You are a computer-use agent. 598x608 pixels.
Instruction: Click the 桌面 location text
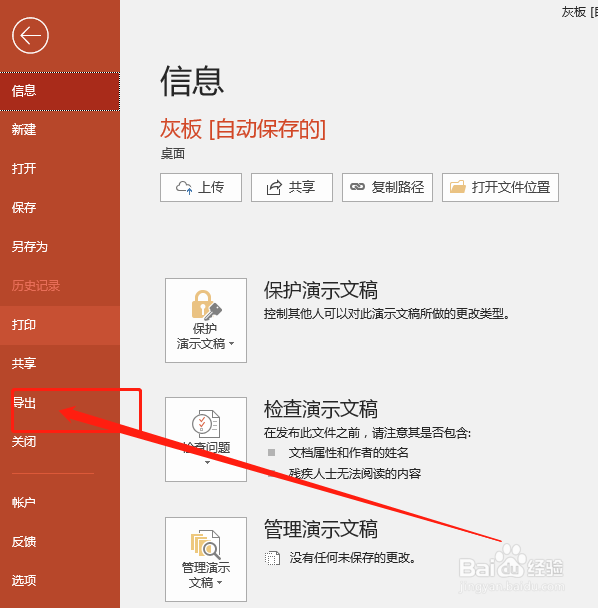pos(173,154)
